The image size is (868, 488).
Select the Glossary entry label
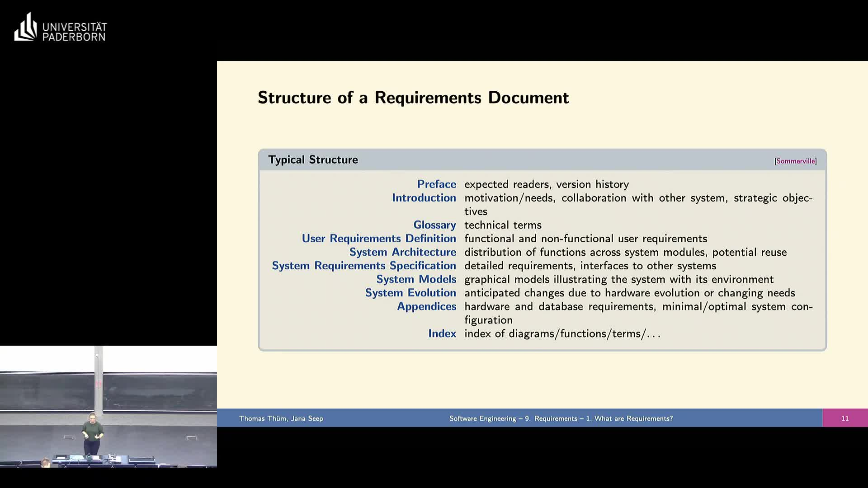[434, 225]
